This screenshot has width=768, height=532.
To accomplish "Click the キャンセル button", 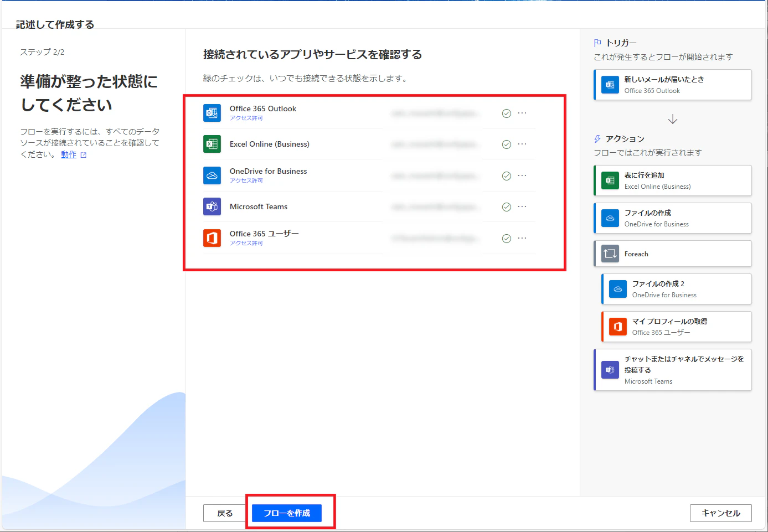I will tap(721, 513).
